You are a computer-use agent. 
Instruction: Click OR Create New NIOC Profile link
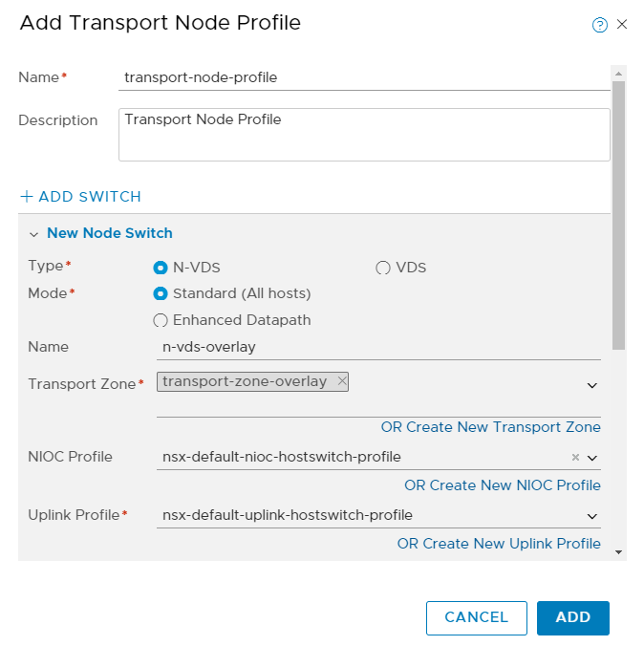(x=502, y=485)
